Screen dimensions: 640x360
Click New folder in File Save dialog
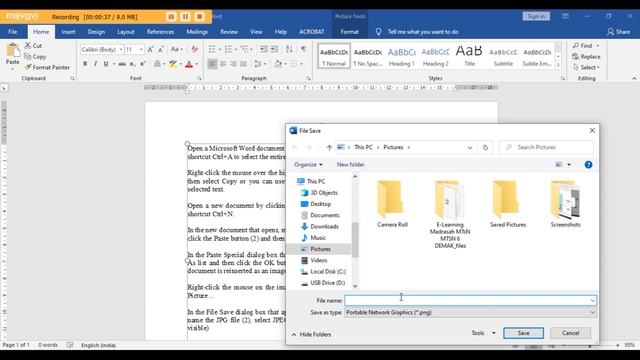click(x=350, y=164)
